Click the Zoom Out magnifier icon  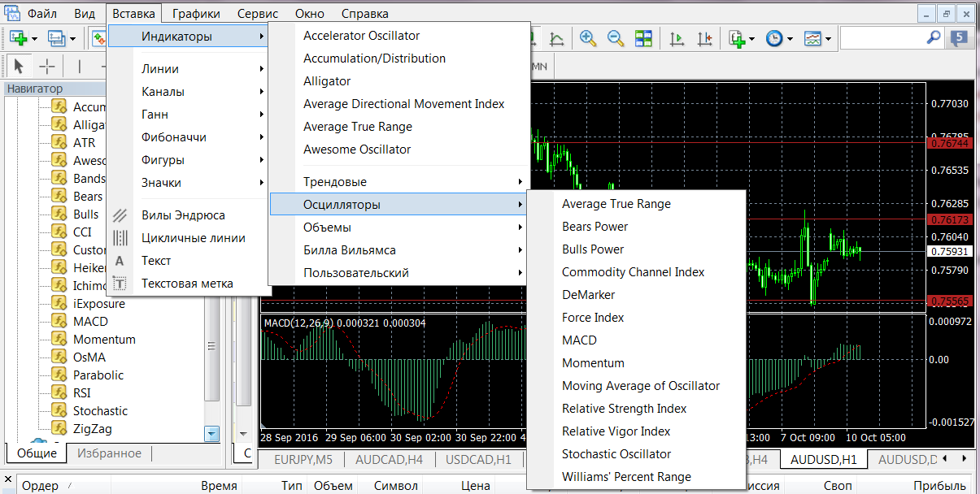point(616,38)
